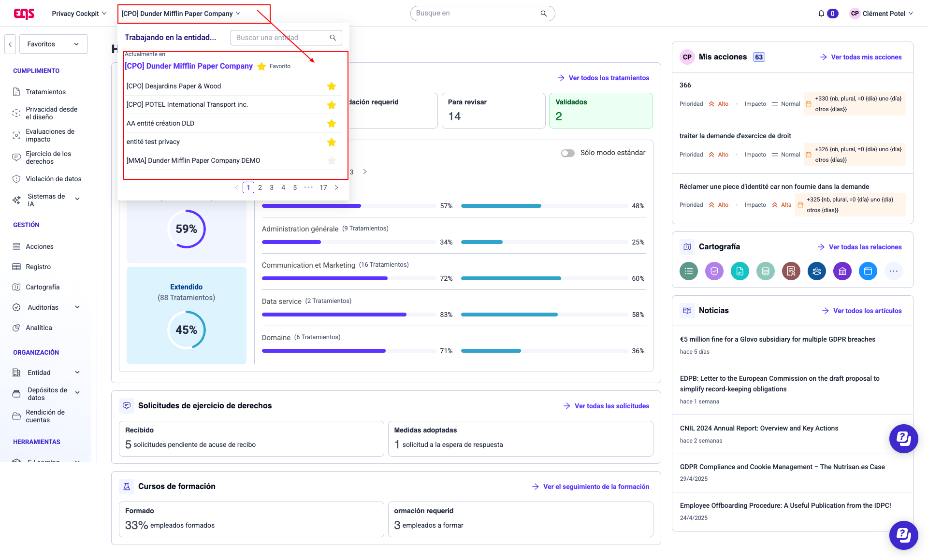The height and width of the screenshot is (560, 928).
Task: Click Ver todas mis acciones link
Action: point(861,57)
